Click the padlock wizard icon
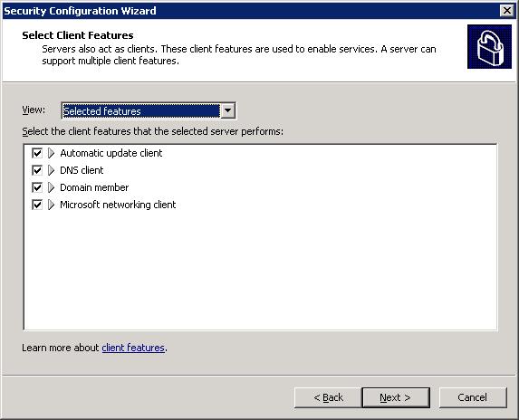This screenshot has width=519, height=420. point(489,47)
